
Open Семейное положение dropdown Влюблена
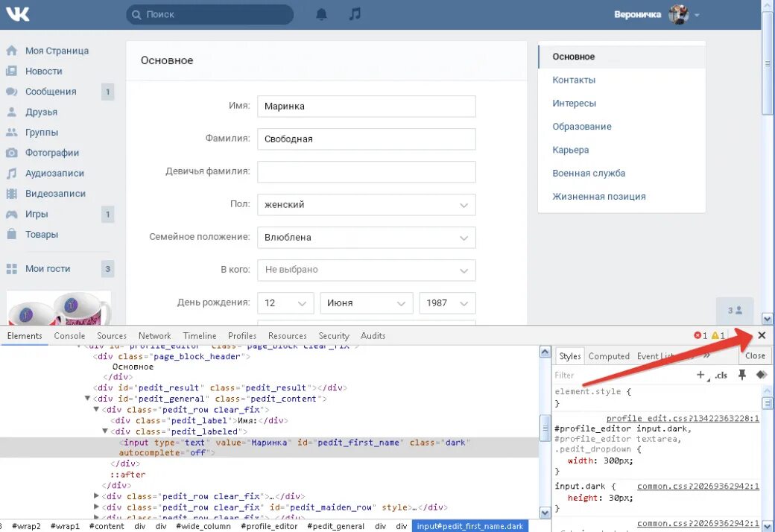(x=366, y=238)
